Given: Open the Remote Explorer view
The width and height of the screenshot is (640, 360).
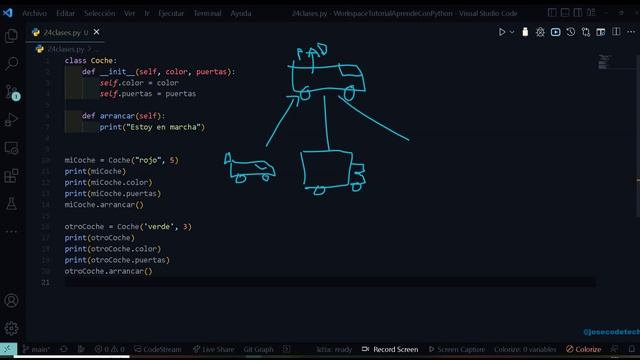Looking at the screenshot, I should coord(11,148).
